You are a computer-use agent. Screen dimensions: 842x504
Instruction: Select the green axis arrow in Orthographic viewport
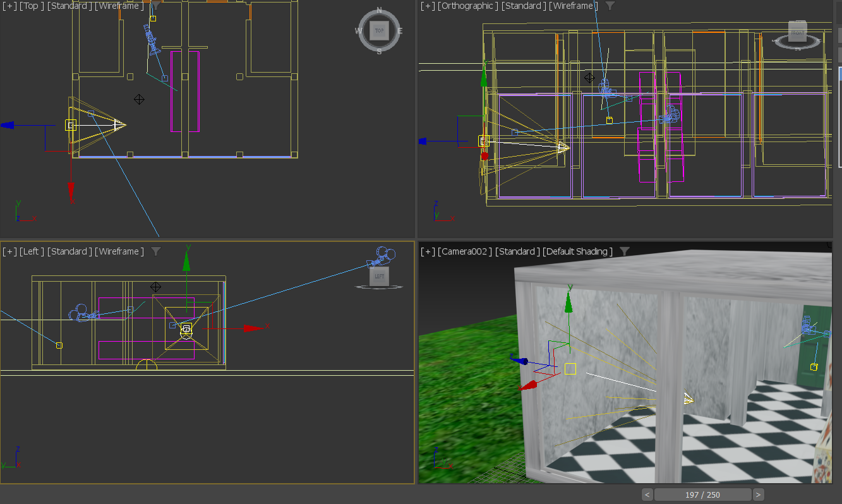pyautogui.click(x=484, y=76)
